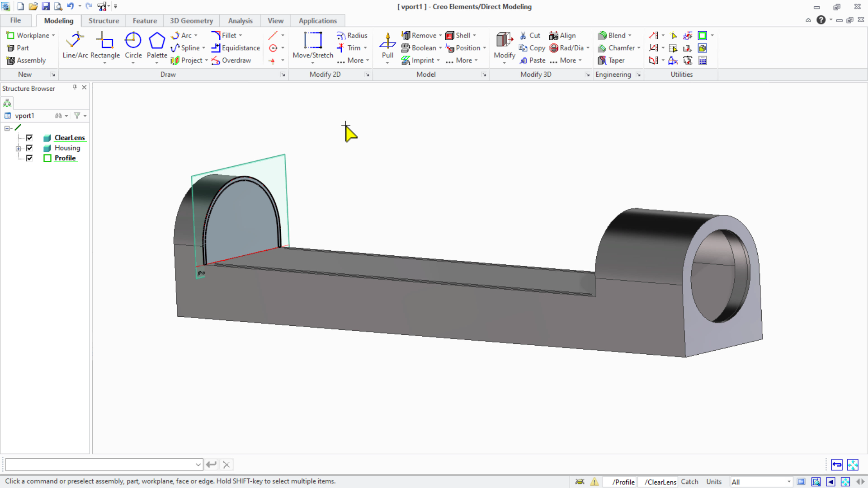Open the 3D Geometry ribbon tab

(x=191, y=21)
